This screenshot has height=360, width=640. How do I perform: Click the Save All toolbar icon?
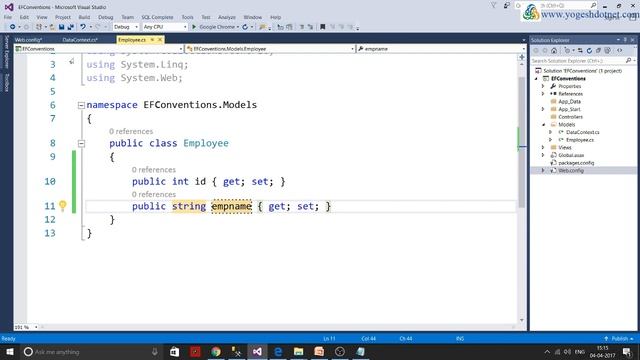71,27
